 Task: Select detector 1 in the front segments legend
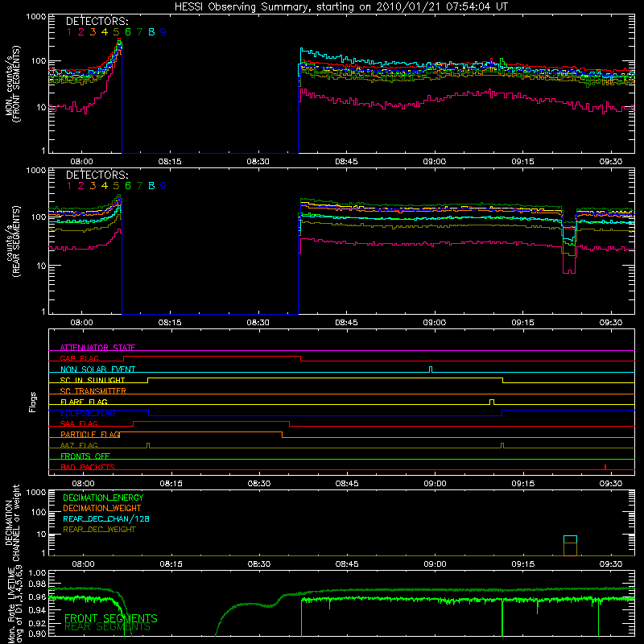point(69,32)
